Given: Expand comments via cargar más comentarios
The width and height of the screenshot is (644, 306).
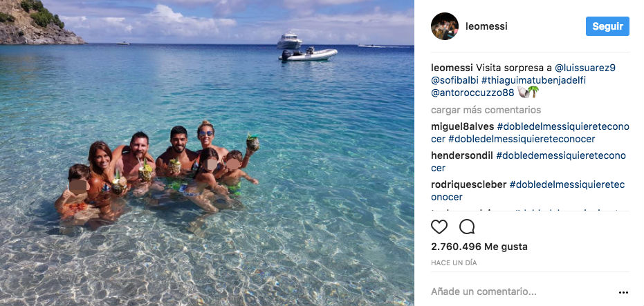Looking at the screenshot, I should [x=486, y=110].
